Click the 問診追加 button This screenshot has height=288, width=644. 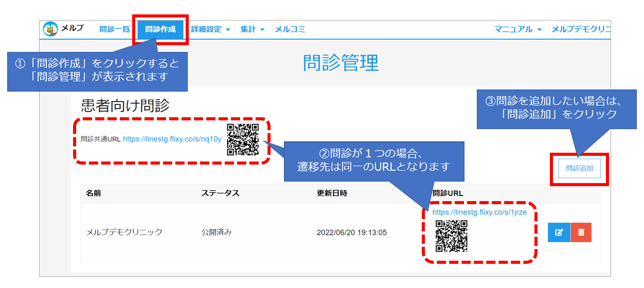point(579,168)
